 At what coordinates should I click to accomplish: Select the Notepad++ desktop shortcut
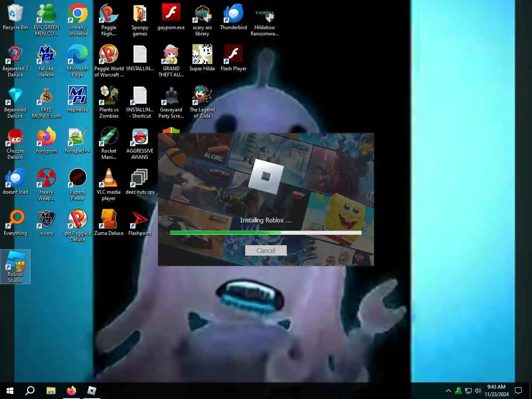click(x=78, y=141)
